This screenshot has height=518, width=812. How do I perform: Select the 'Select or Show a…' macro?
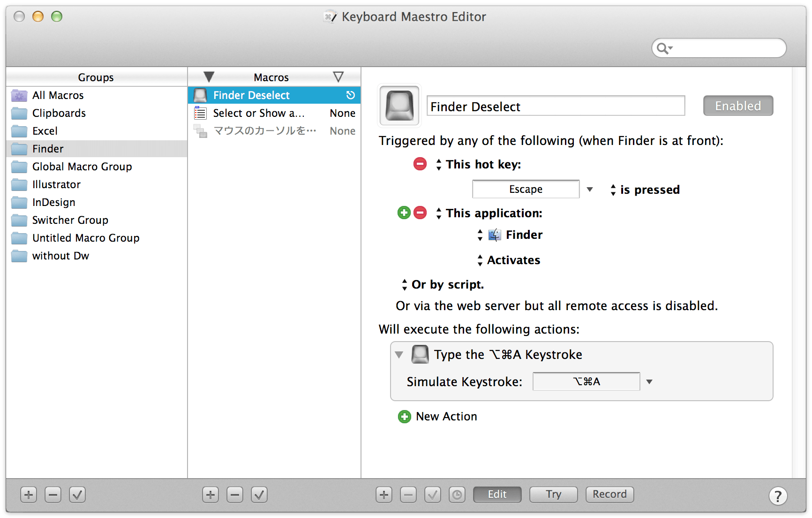[x=274, y=113]
